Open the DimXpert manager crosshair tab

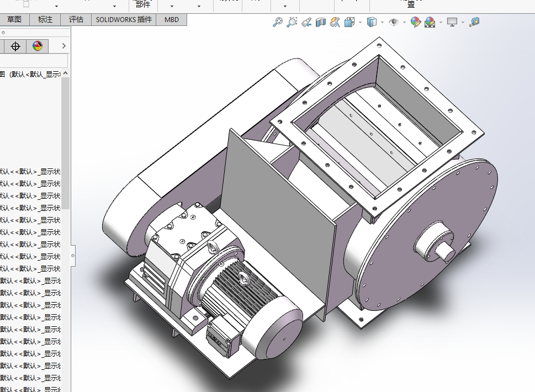(15, 46)
